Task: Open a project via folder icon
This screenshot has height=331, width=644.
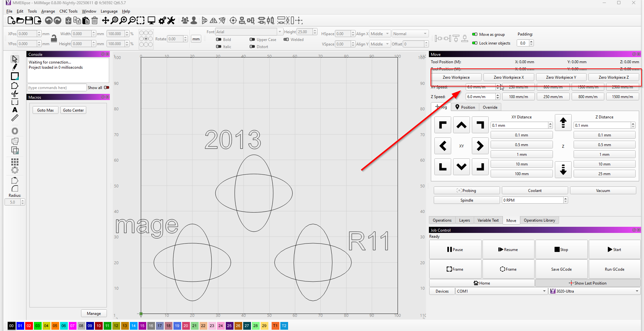Action: [20, 21]
